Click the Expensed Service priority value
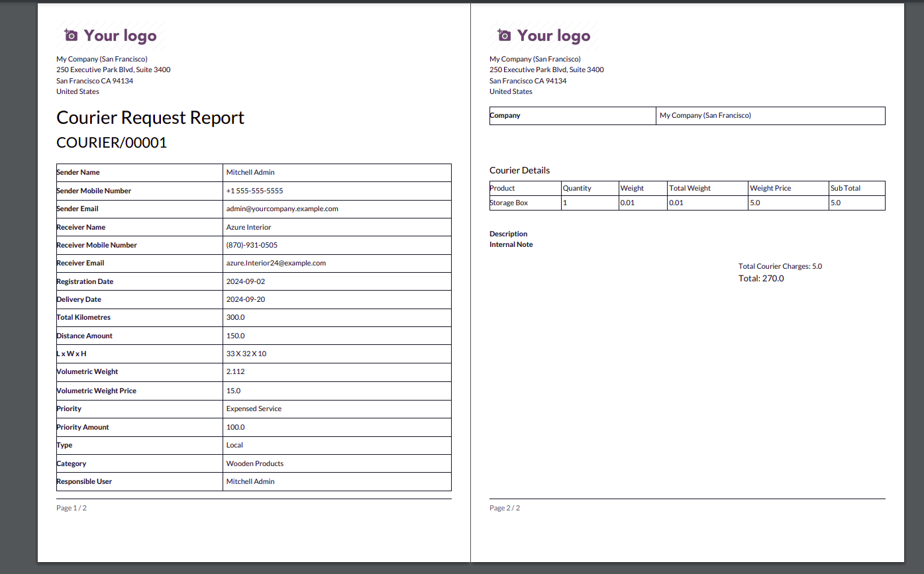 click(x=254, y=408)
